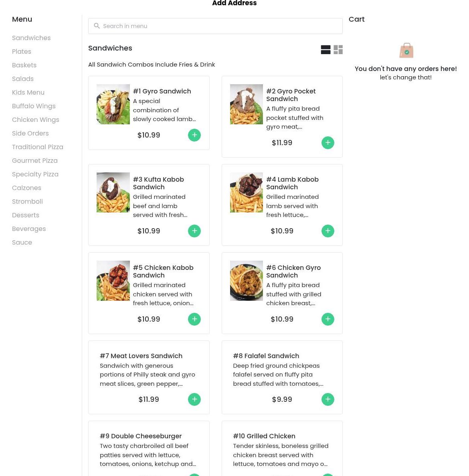
Task: Click the Add Address link
Action: click(234, 3)
